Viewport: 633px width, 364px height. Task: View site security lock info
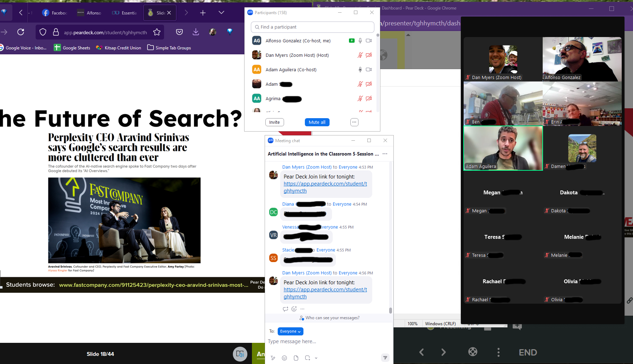click(56, 32)
